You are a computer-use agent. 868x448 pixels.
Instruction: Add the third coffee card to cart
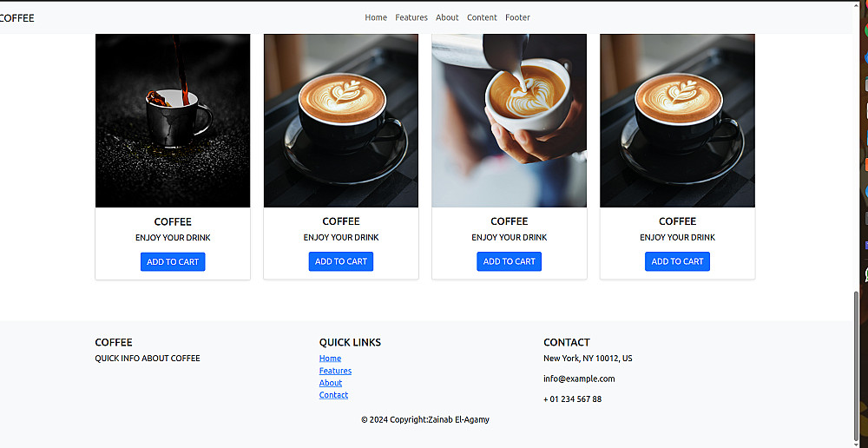(x=510, y=261)
